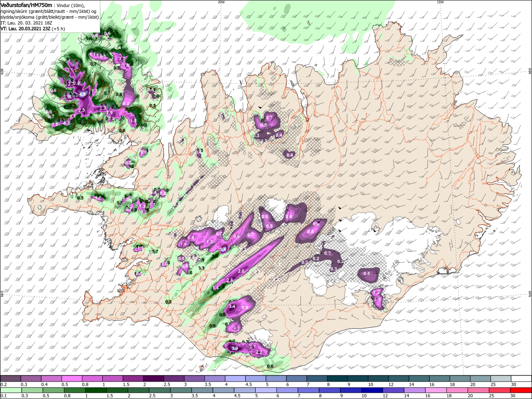This screenshot has height=399, width=532.
Task: Click the bright pink 0.5 swatch in upper legend
Action: pyautogui.click(x=71, y=379)
